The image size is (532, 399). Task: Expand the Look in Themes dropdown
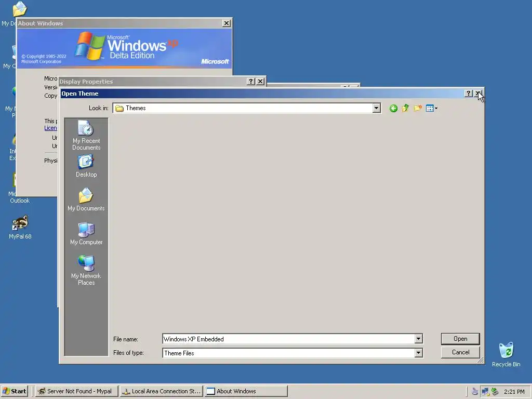point(376,108)
